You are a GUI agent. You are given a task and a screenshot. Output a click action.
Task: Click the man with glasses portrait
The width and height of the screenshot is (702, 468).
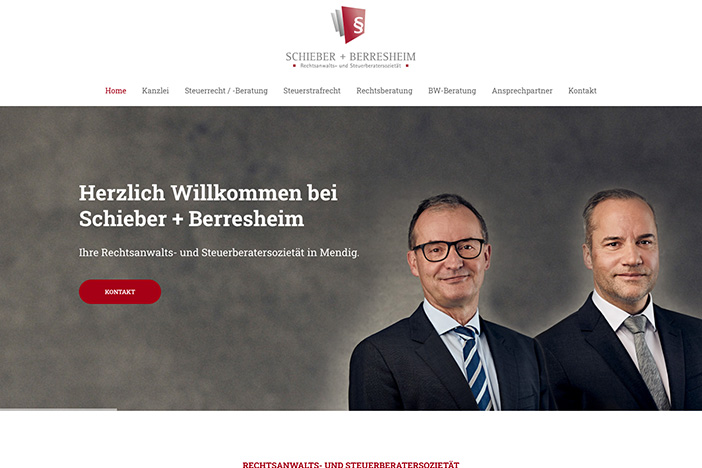tap(448, 302)
